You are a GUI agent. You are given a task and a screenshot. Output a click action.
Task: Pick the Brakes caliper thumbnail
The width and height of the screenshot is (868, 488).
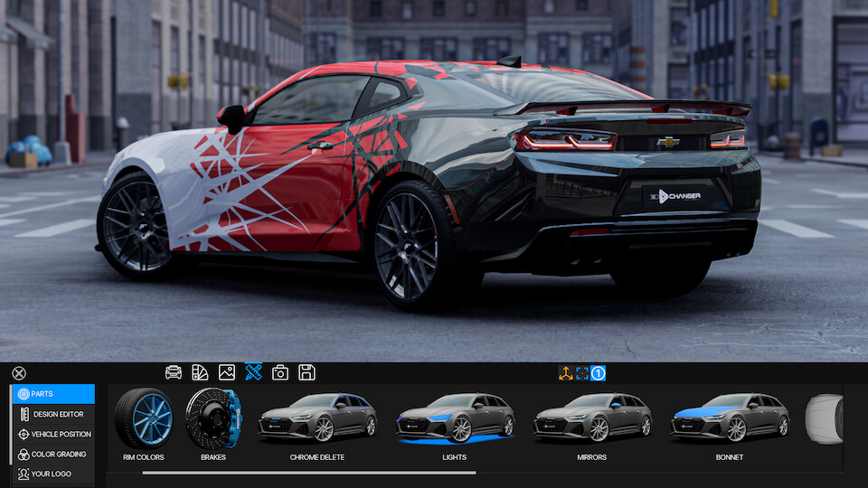[213, 418]
